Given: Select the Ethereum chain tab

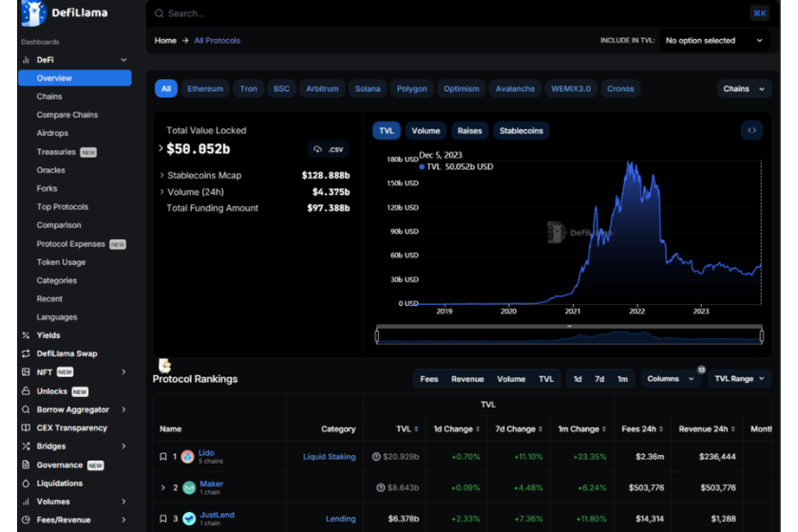Looking at the screenshot, I should (205, 88).
